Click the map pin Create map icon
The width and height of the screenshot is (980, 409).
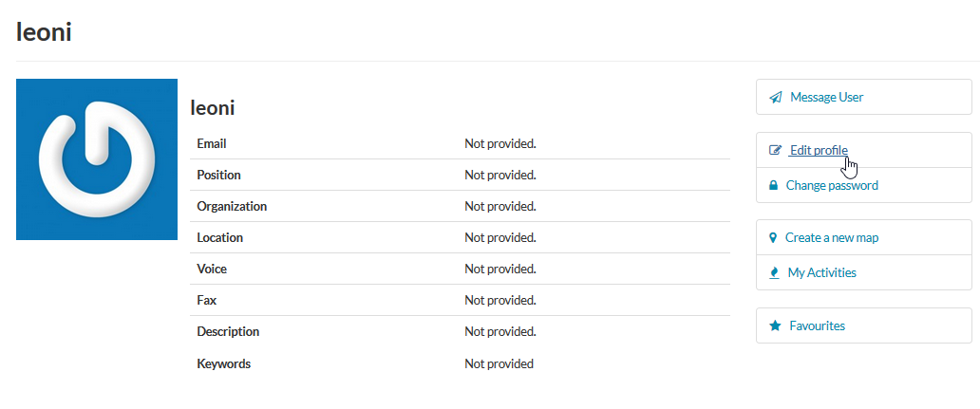[x=773, y=238]
